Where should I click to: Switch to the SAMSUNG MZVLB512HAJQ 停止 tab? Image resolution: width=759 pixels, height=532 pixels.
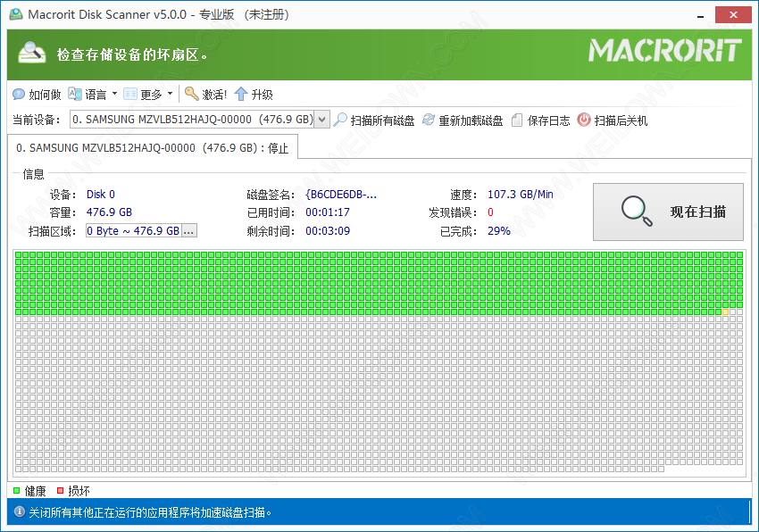point(153,147)
